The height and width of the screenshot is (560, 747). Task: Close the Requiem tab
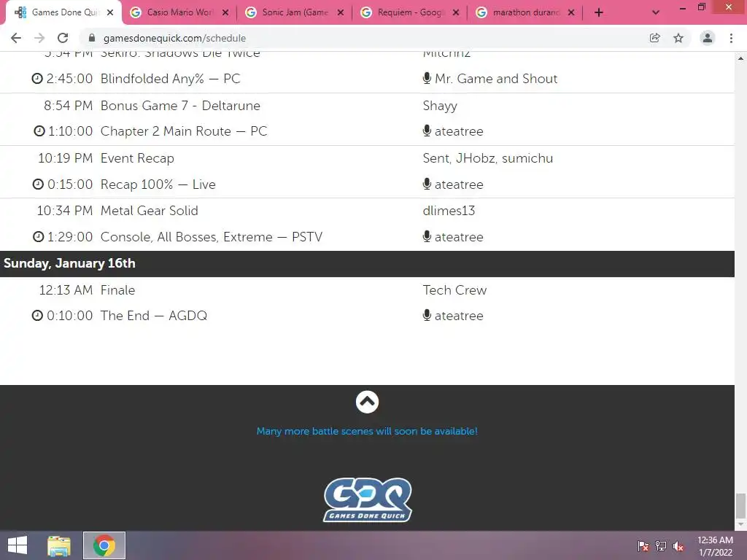pyautogui.click(x=456, y=12)
